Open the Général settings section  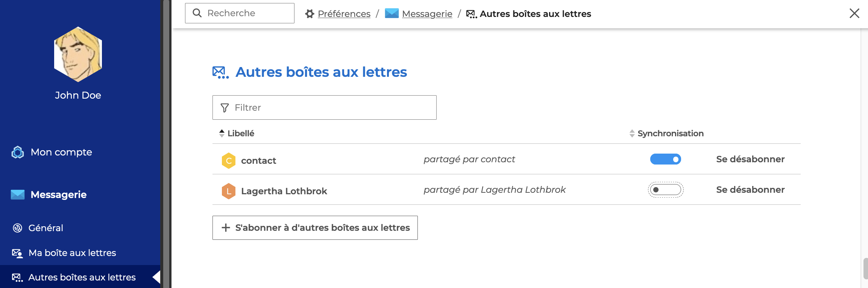coord(46,228)
